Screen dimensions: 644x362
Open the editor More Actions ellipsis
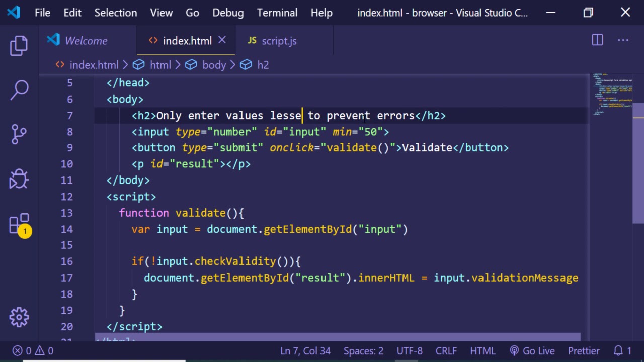point(623,40)
